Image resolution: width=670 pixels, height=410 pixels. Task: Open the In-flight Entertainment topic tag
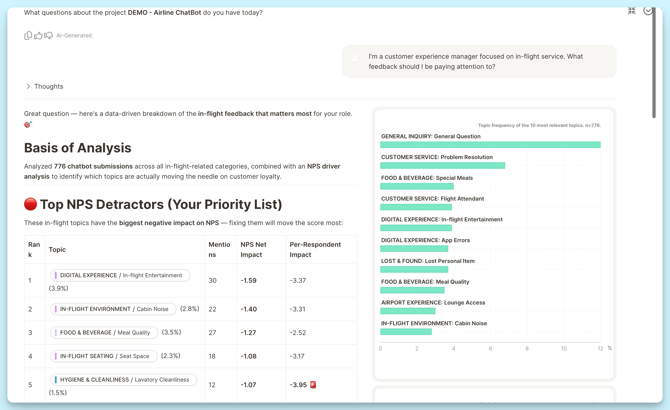click(121, 275)
